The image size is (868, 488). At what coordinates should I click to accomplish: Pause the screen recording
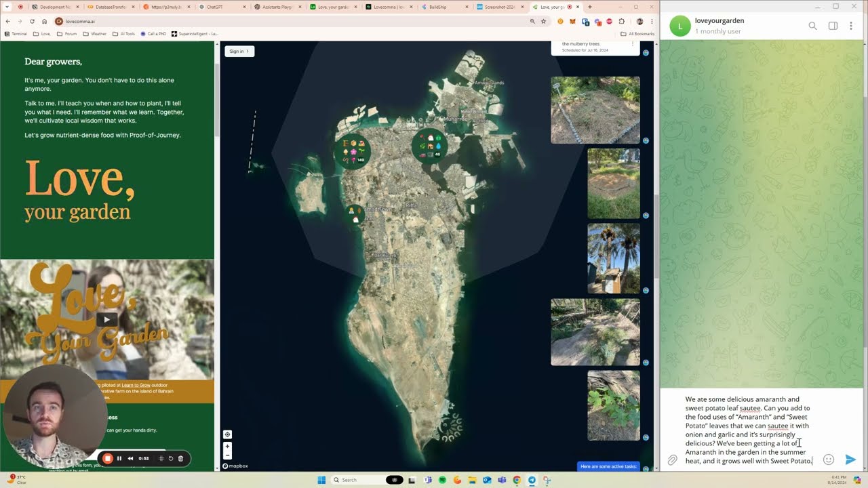click(119, 458)
